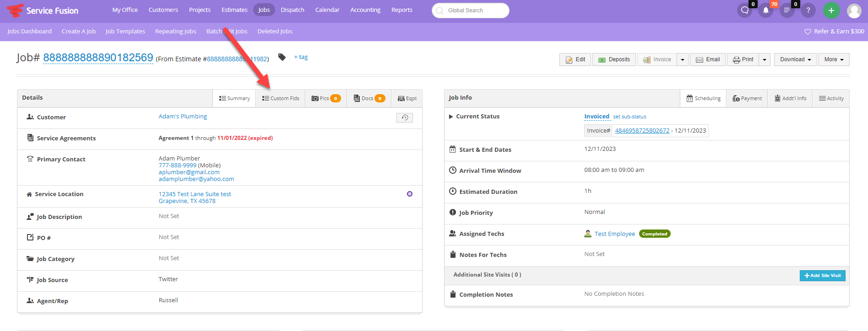Viewport: 868px width, 331px height.
Task: Open the Accounting menu
Action: tap(365, 10)
